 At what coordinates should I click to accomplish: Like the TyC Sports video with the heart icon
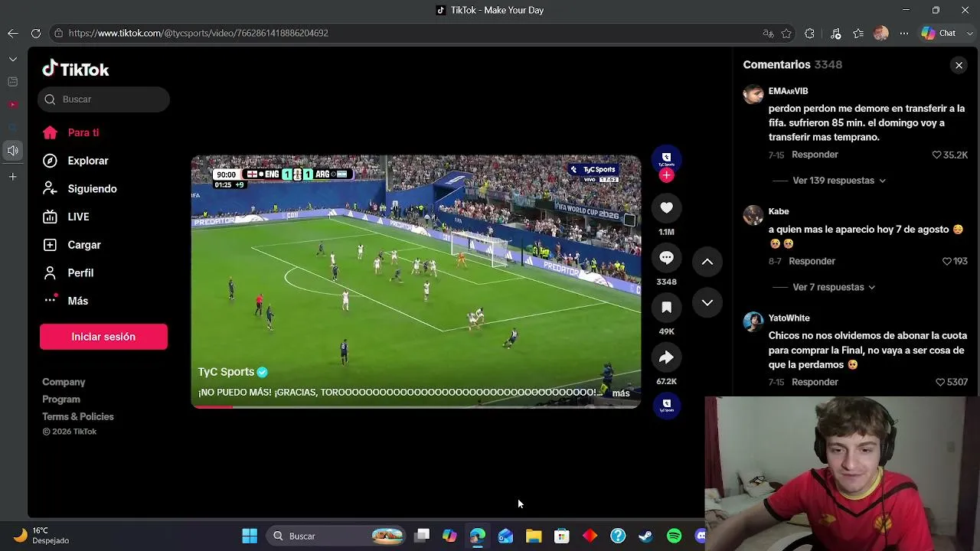[666, 208]
